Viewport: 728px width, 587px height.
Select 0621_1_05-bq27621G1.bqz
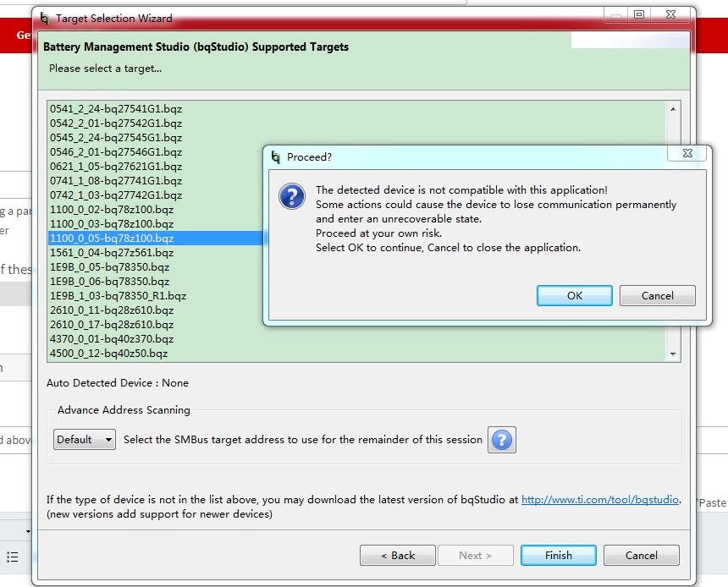[116, 166]
